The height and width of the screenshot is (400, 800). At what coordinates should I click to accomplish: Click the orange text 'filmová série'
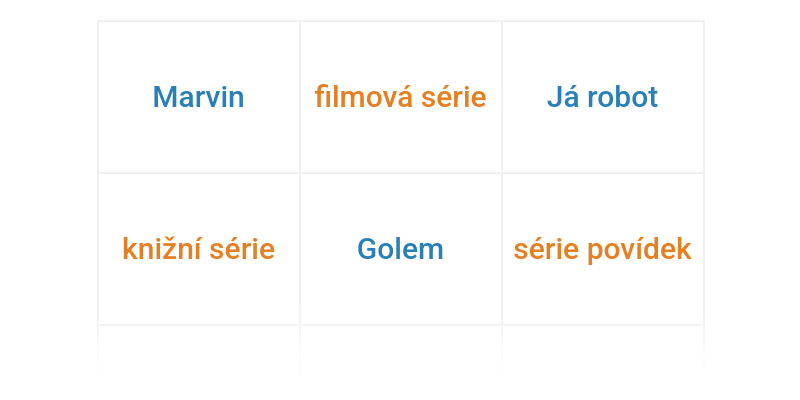pos(400,97)
